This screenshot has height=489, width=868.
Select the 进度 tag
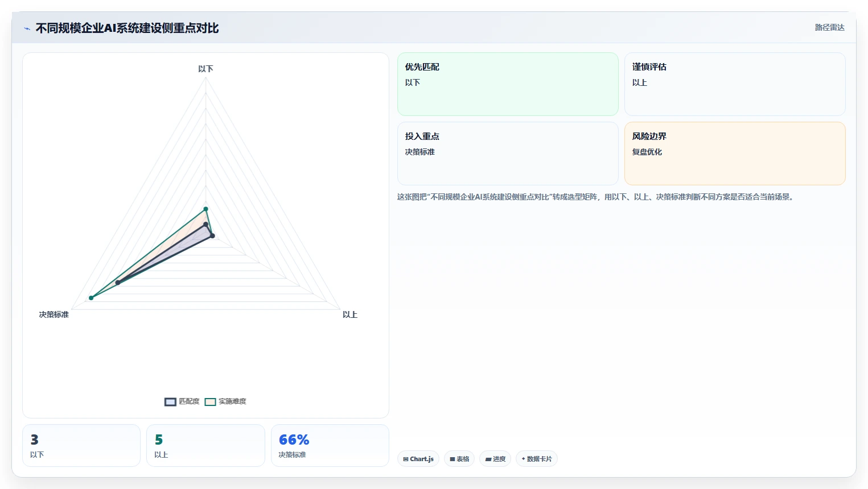(x=495, y=459)
